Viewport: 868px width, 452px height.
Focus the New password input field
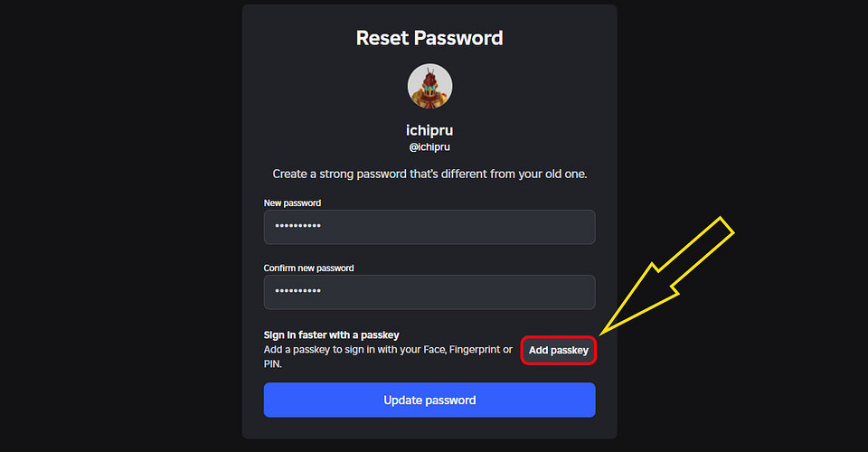click(429, 227)
